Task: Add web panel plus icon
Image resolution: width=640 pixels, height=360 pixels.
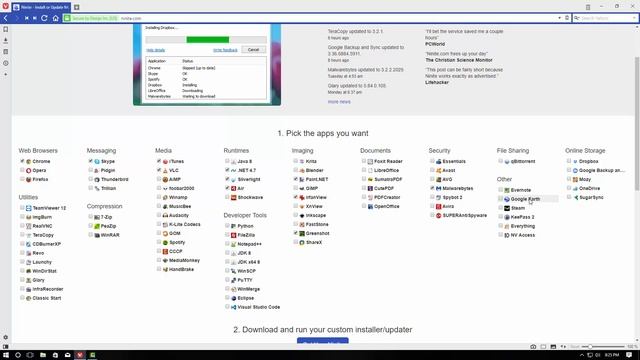Action: tap(5, 74)
